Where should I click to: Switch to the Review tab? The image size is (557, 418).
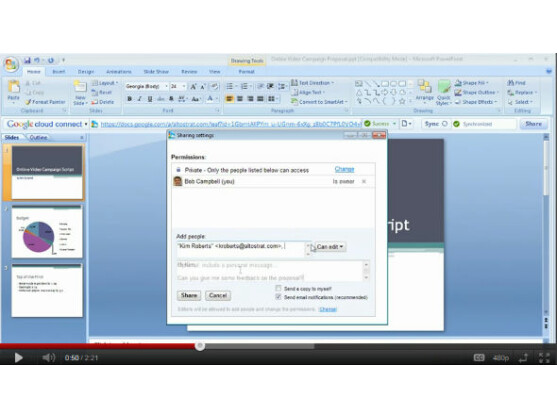(189, 71)
